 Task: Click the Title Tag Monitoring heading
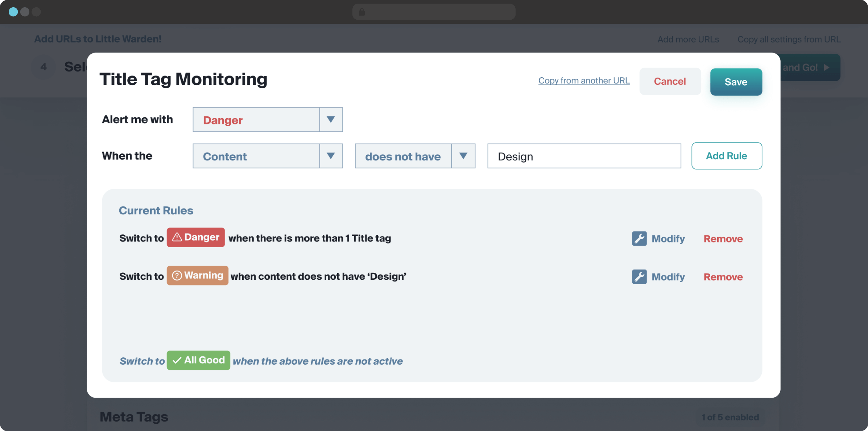(183, 79)
